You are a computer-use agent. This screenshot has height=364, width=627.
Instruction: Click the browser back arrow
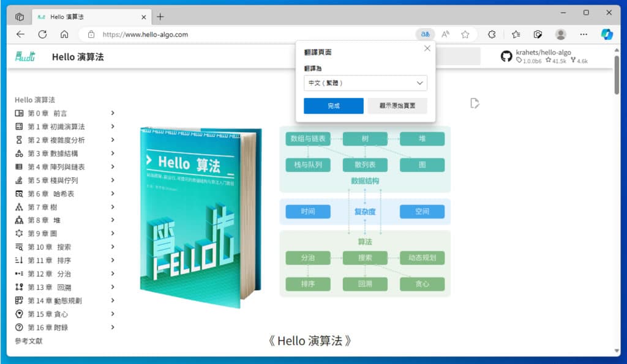click(x=20, y=34)
